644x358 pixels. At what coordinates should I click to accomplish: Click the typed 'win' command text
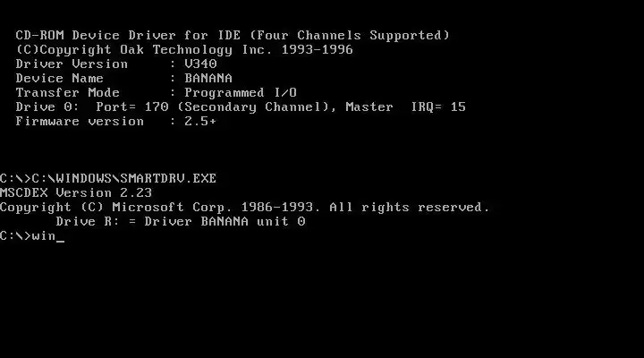(x=44, y=236)
